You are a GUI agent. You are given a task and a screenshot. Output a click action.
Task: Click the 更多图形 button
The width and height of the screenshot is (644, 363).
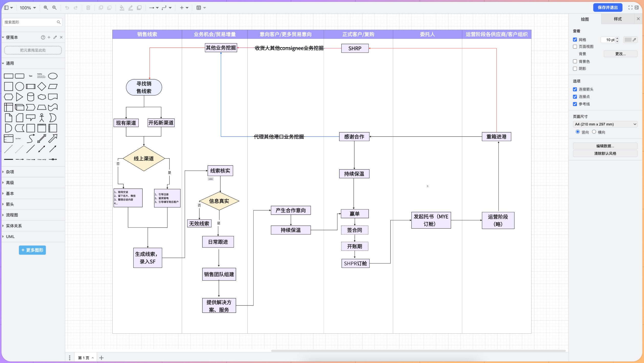tap(32, 250)
